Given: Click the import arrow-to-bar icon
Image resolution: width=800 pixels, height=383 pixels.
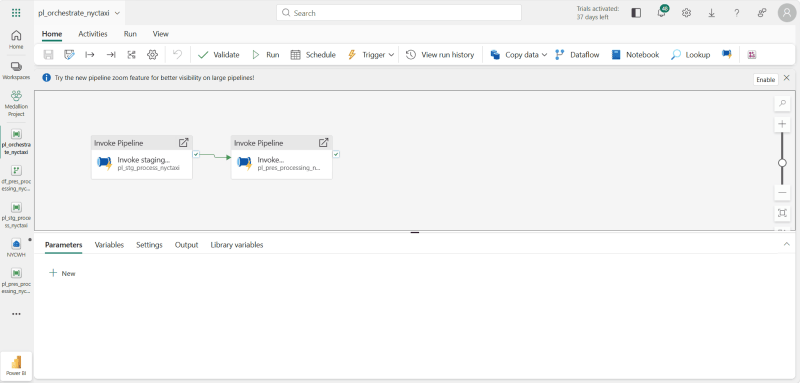Looking at the screenshot, I should (111, 55).
